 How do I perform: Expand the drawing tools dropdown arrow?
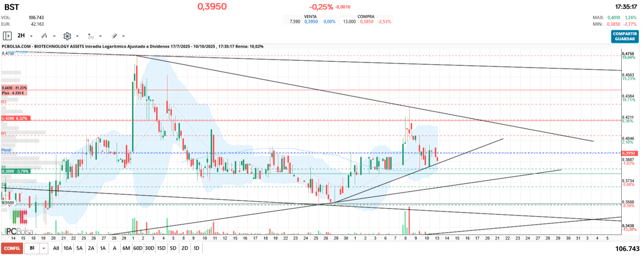tap(123, 36)
